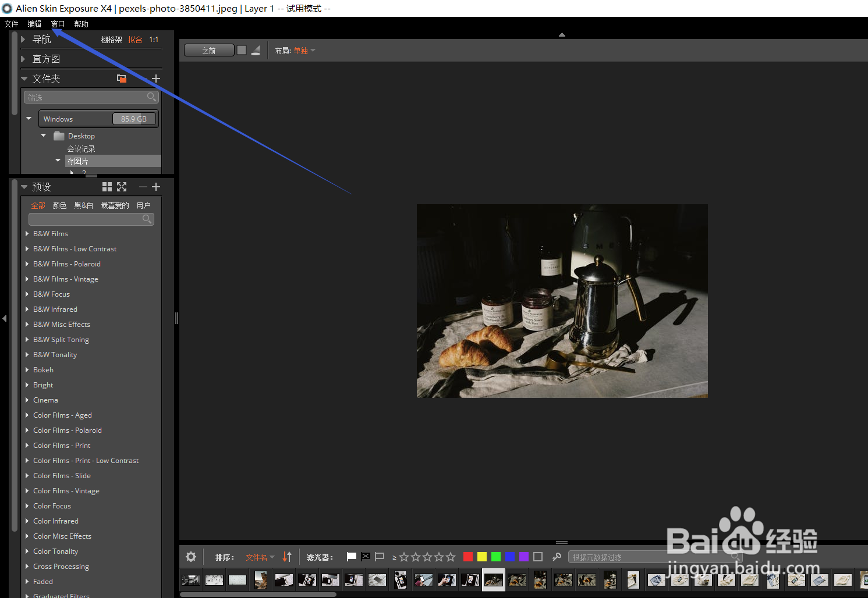Filter by one star rating

[x=404, y=557]
